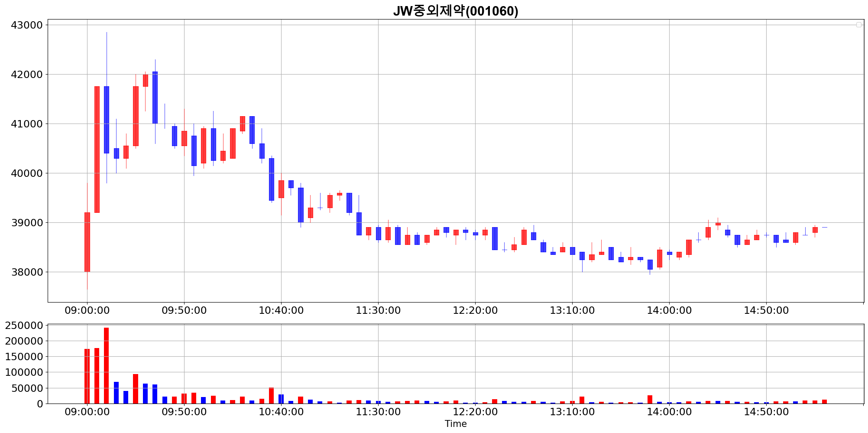Click the empty legend box in chart corner
Viewport: 868px width, 433px height.
(859, 25)
